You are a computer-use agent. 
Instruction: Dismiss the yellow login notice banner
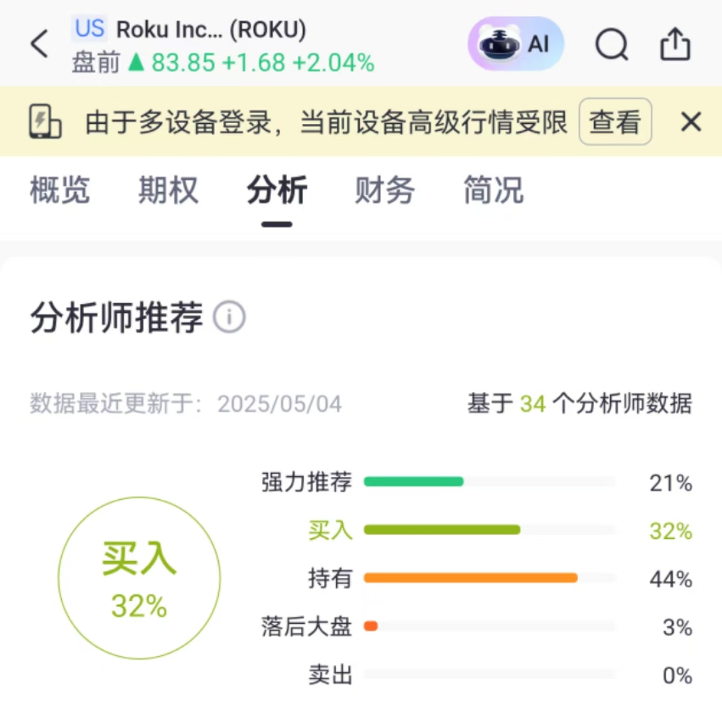[691, 122]
